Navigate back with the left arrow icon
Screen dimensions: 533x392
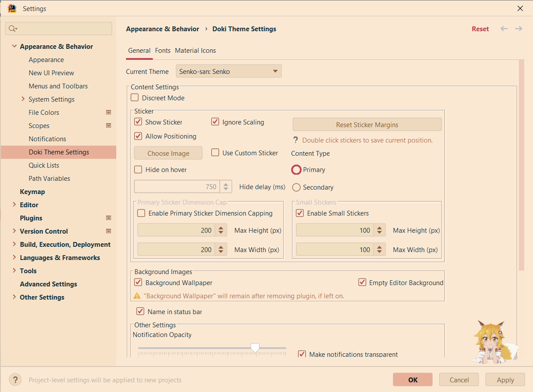pyautogui.click(x=504, y=28)
